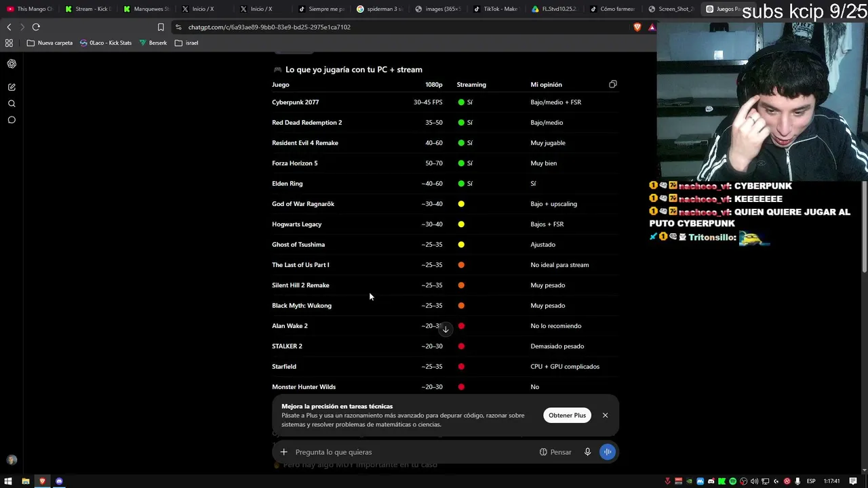This screenshot has width=868, height=488.
Task: Open the Brave Rewards triangle icon
Action: [x=652, y=27]
